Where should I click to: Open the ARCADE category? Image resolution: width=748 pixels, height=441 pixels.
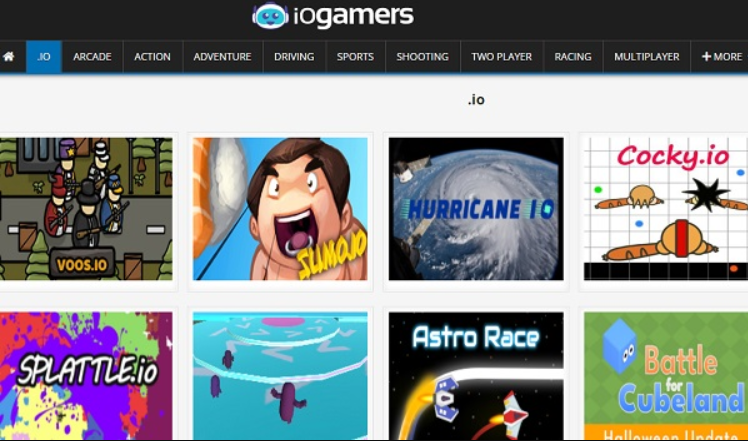click(x=92, y=57)
